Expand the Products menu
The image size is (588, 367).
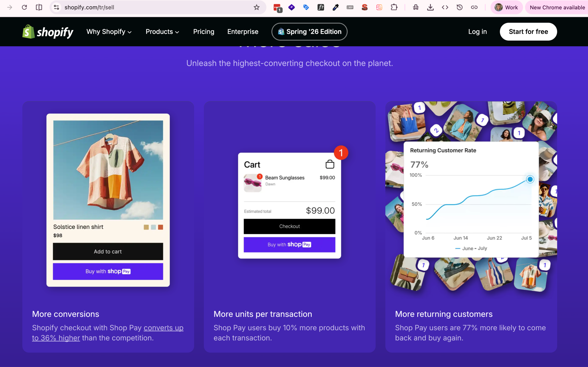point(162,31)
